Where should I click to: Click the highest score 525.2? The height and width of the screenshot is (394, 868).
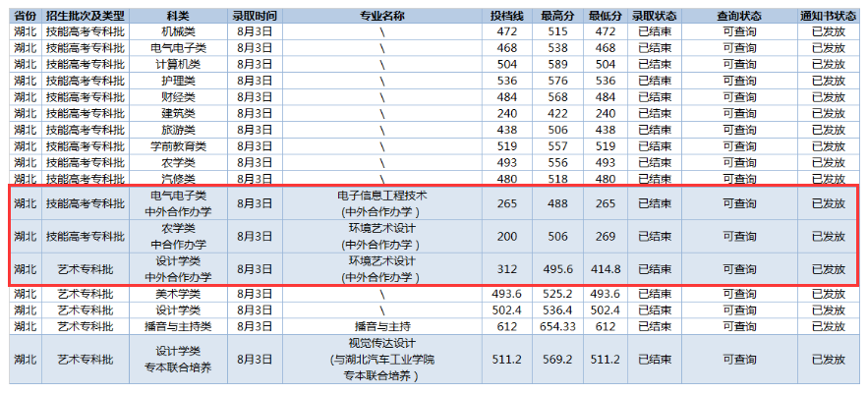(557, 294)
